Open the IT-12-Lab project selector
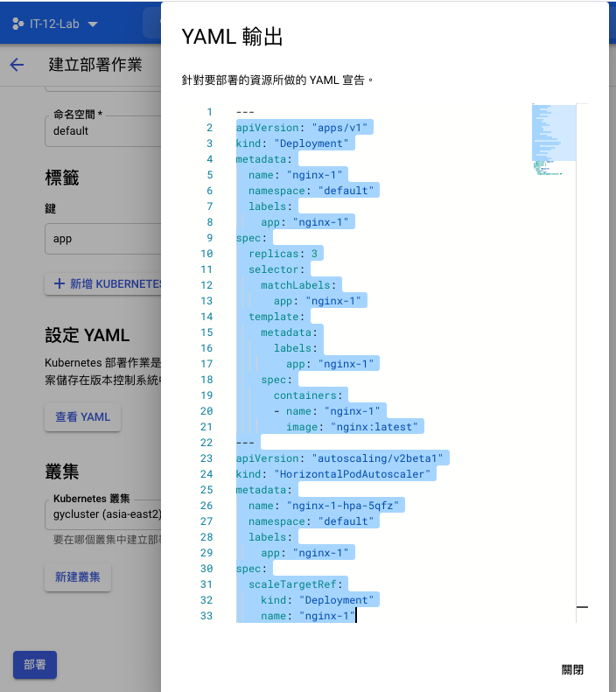The image size is (616, 692). pos(55,24)
